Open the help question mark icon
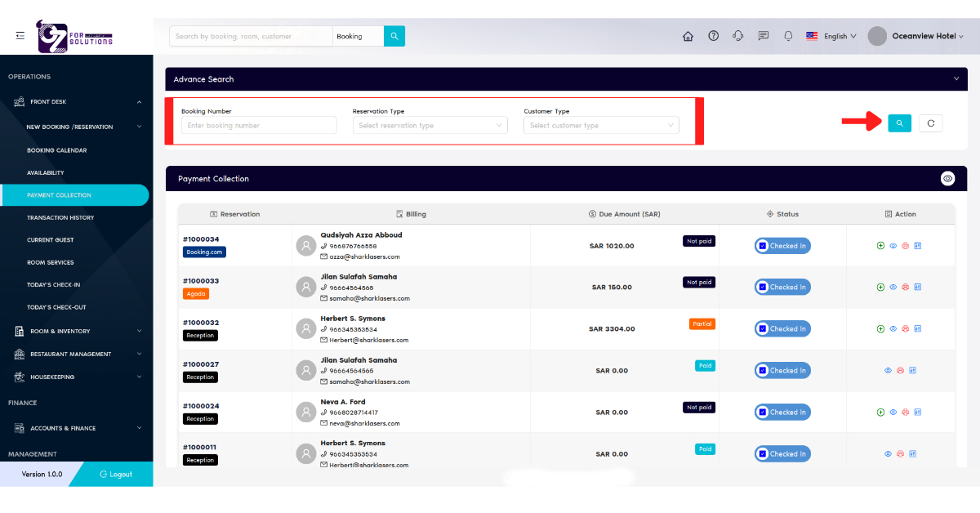980x513 pixels. pos(713,36)
